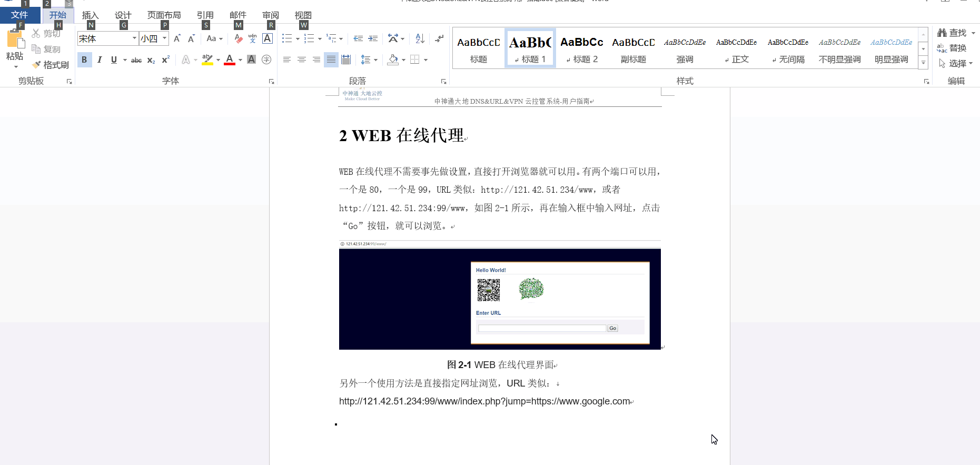Toggle superscript formatting

(x=165, y=60)
